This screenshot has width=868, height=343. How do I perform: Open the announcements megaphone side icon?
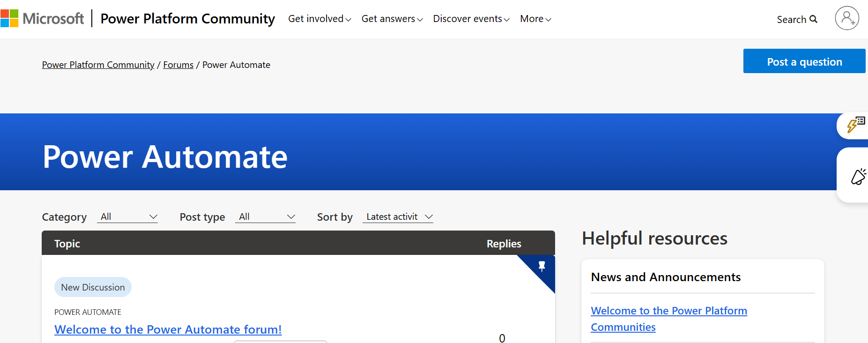[x=858, y=177]
